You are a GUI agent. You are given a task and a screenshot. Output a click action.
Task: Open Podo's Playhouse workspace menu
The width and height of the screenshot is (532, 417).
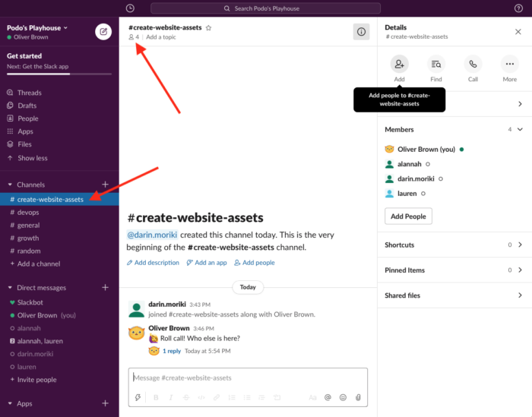(37, 27)
